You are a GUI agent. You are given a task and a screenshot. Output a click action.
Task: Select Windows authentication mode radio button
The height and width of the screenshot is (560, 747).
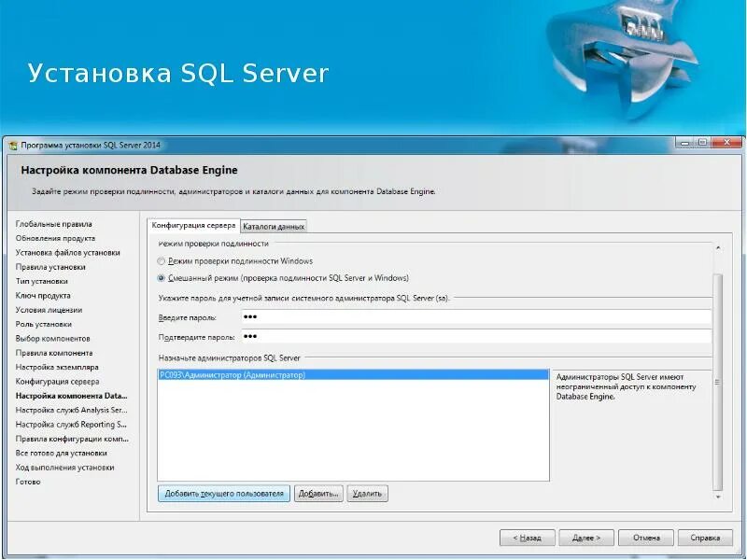(x=161, y=261)
